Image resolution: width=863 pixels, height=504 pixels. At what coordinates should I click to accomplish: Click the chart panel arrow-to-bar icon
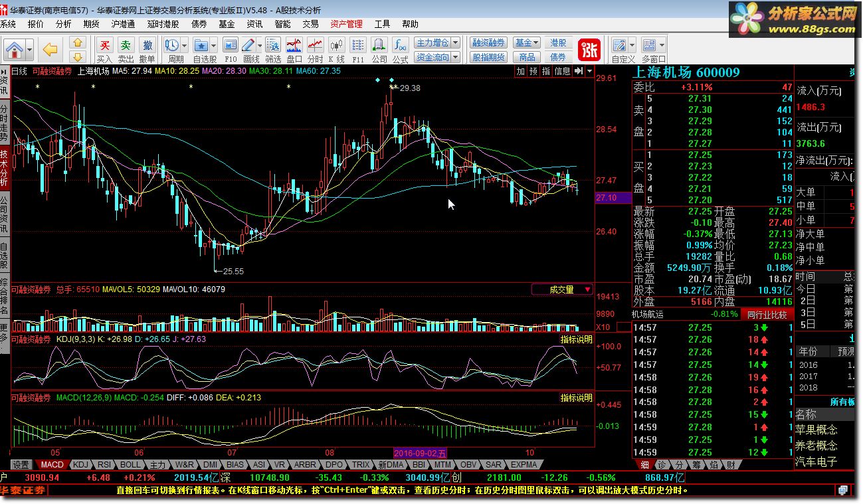point(579,71)
